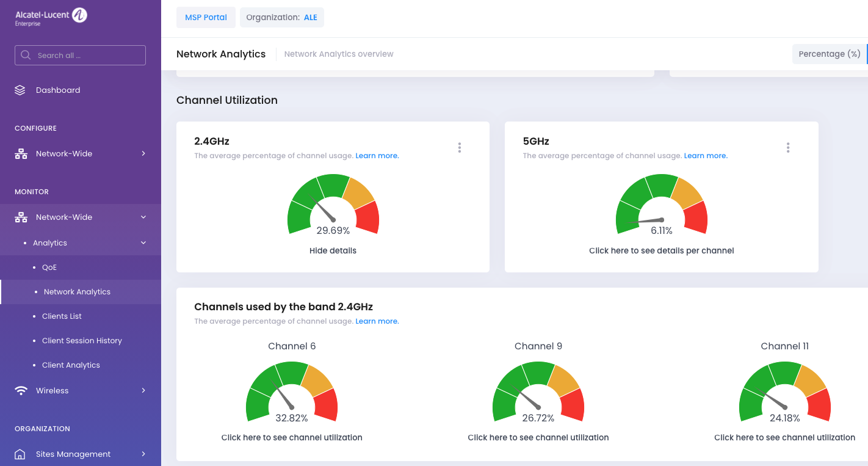Click the 24.18% value under Channel 11
This screenshot has width=868, height=466.
click(785, 418)
